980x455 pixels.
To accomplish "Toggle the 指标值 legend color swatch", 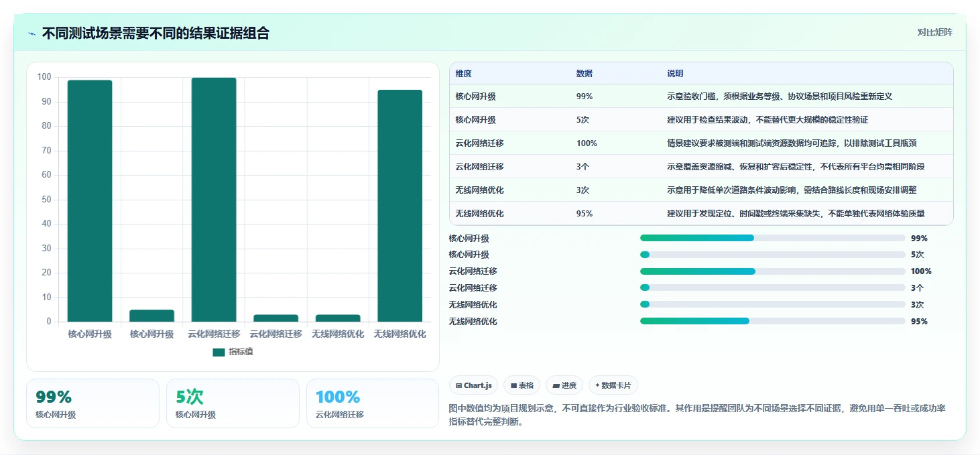I will tap(219, 352).
